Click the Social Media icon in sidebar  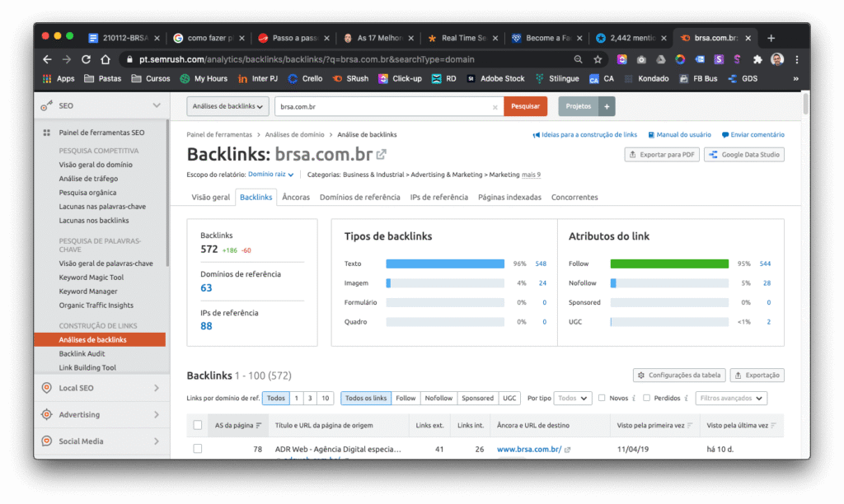coord(47,441)
